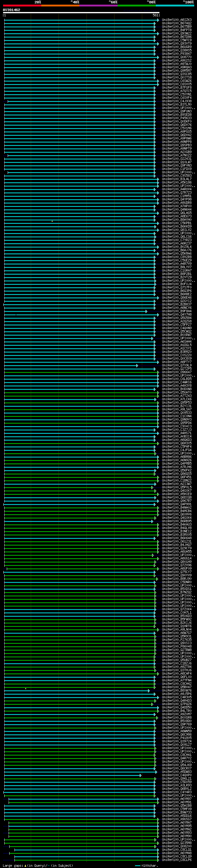Select UniRef100_C4J938 label

(x=177, y=101)
